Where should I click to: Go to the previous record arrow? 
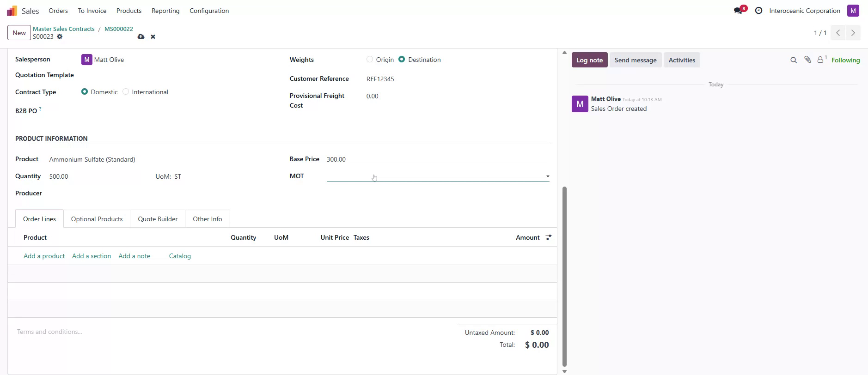[x=838, y=33]
